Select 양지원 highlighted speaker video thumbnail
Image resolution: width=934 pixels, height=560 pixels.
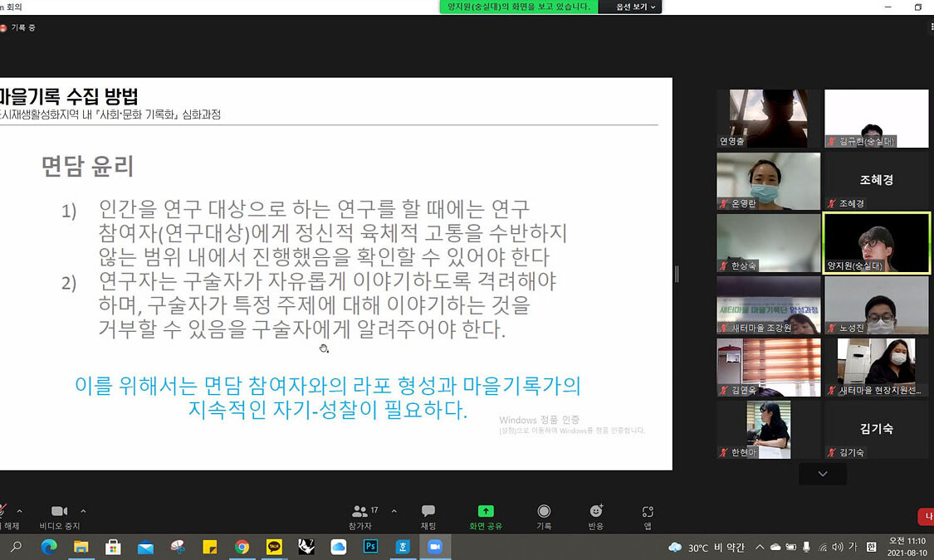pyautogui.click(x=876, y=242)
